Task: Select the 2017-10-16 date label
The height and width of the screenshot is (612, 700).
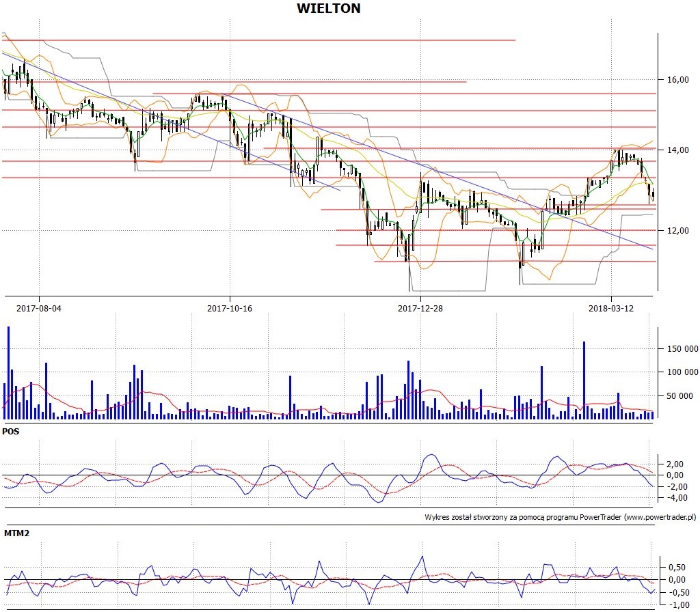Action: point(230,308)
